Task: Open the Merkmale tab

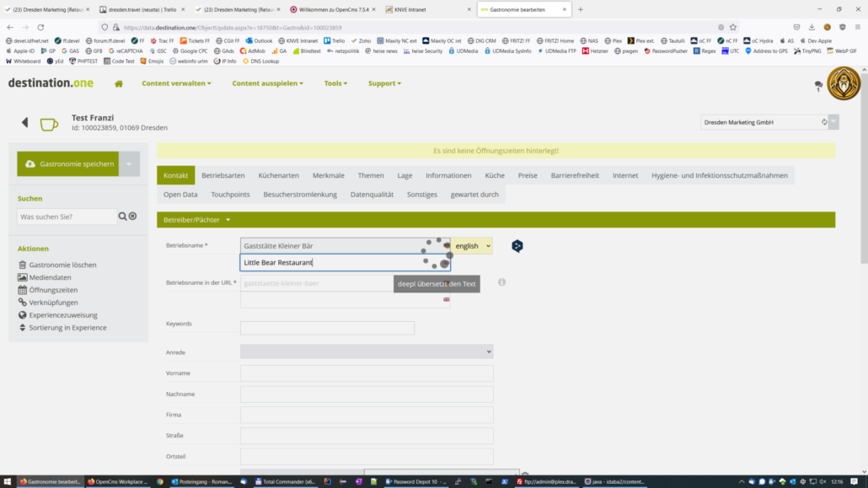Action: [329, 175]
